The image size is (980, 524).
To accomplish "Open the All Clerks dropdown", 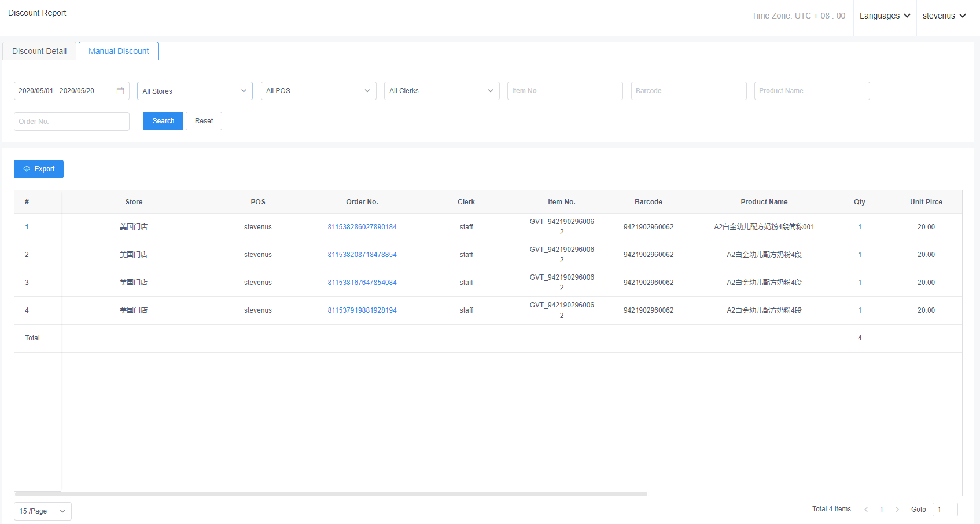I will (x=441, y=91).
